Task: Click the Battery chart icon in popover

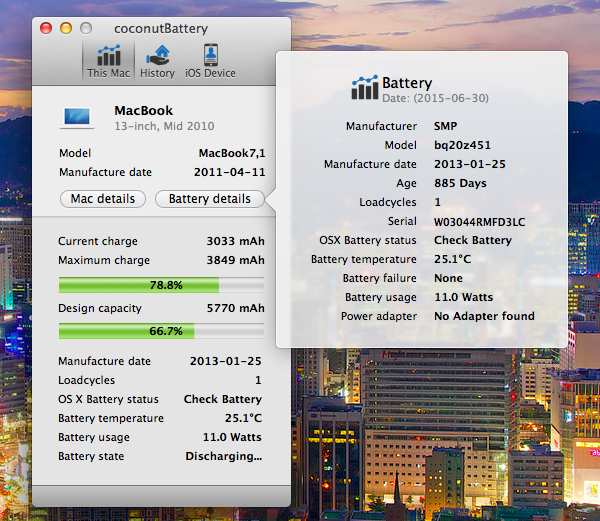Action: (x=365, y=87)
